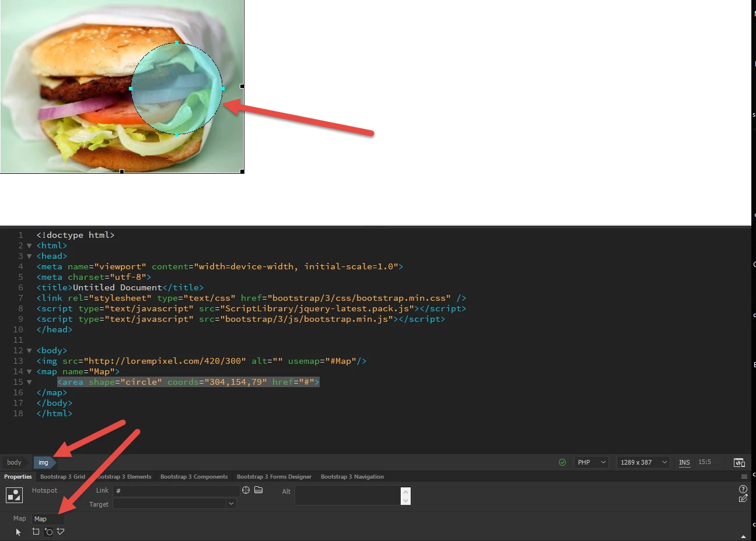The image size is (756, 541).
Task: Click the circular hotspot on the burger image
Action: coord(177,89)
